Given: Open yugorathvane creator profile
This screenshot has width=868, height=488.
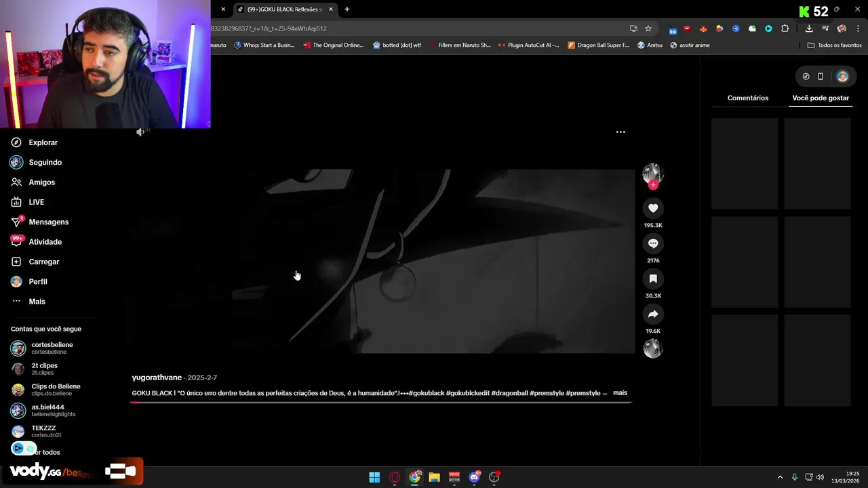Looking at the screenshot, I should (157, 378).
